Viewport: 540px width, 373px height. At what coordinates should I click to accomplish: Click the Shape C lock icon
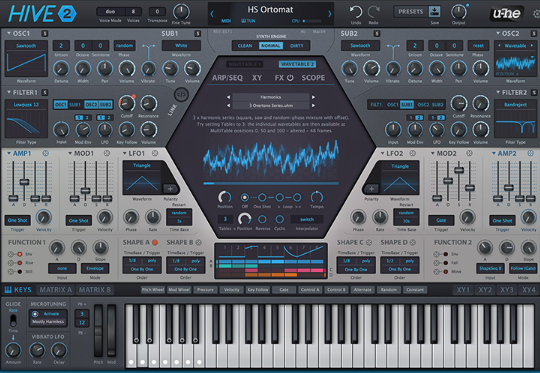pos(369,242)
